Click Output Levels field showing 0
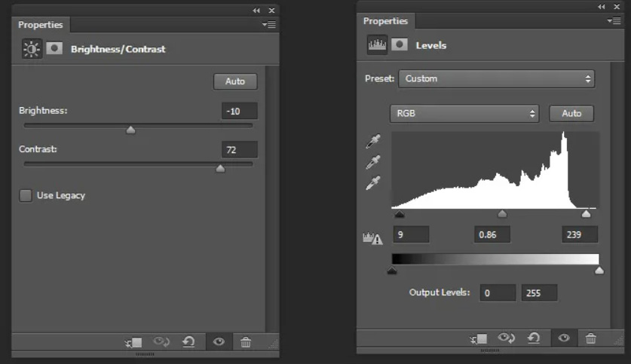 (498, 293)
